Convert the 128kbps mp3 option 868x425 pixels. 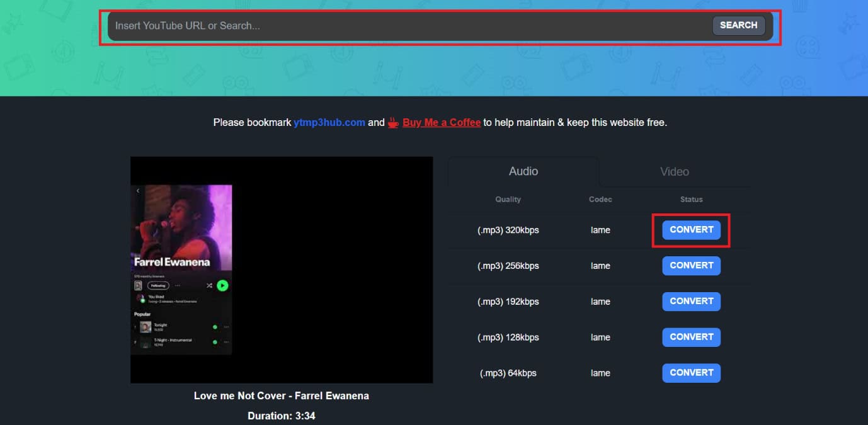click(691, 337)
